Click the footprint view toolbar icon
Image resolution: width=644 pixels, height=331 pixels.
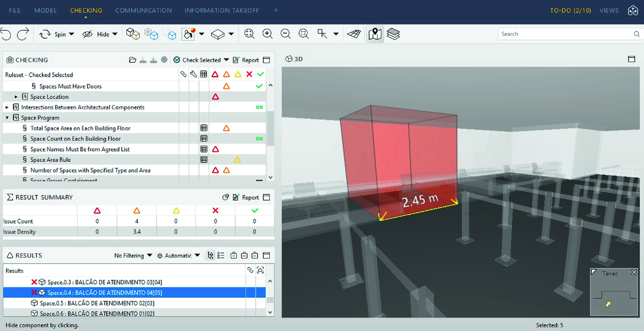pyautogui.click(x=354, y=34)
